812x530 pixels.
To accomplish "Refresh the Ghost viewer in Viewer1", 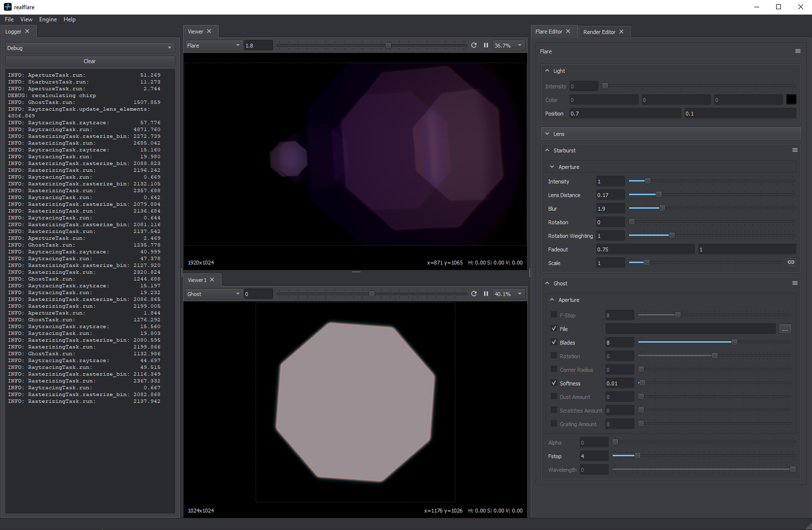I will point(474,294).
